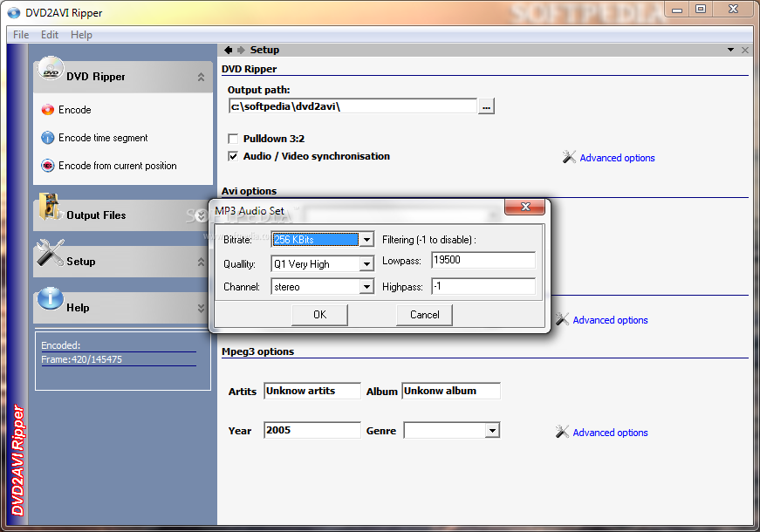
Task: Close the MP3 Audio Set dialog
Action: (x=525, y=207)
